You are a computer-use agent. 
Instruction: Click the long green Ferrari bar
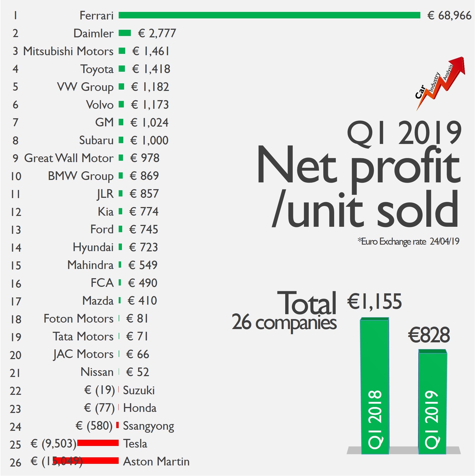click(x=269, y=15)
